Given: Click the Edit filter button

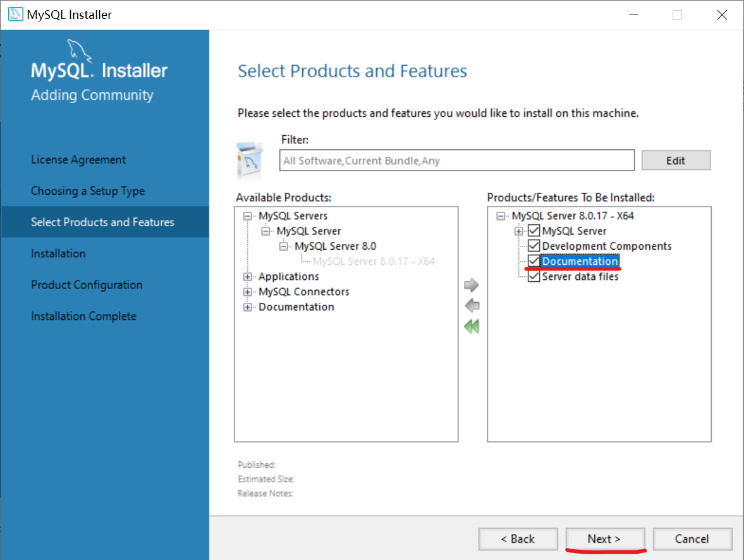Looking at the screenshot, I should point(676,161).
